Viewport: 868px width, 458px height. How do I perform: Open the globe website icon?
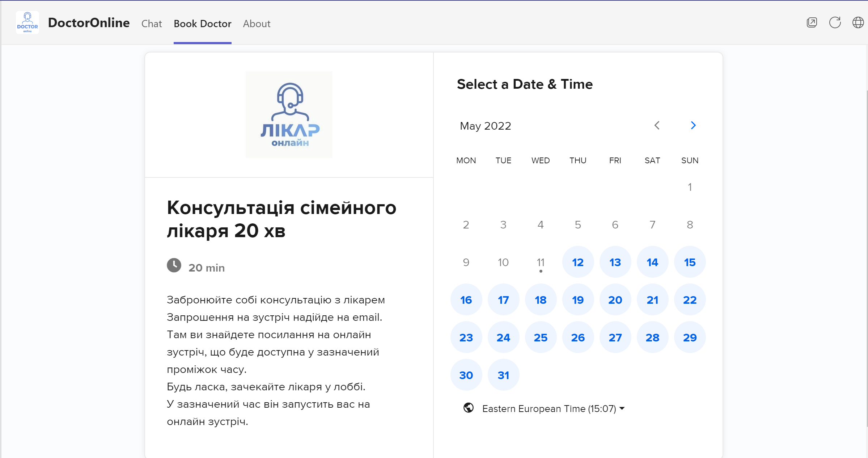click(858, 22)
